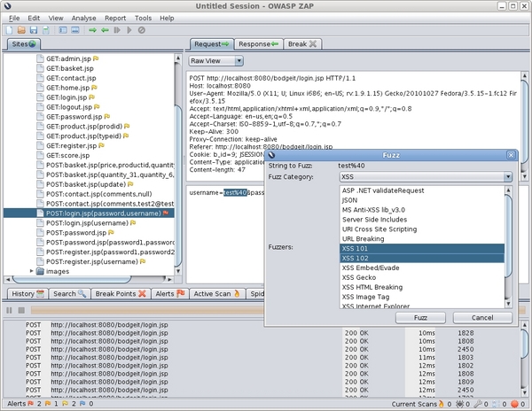The height and width of the screenshot is (411, 532).
Task: Switch to the Response tab
Action: (x=259, y=44)
